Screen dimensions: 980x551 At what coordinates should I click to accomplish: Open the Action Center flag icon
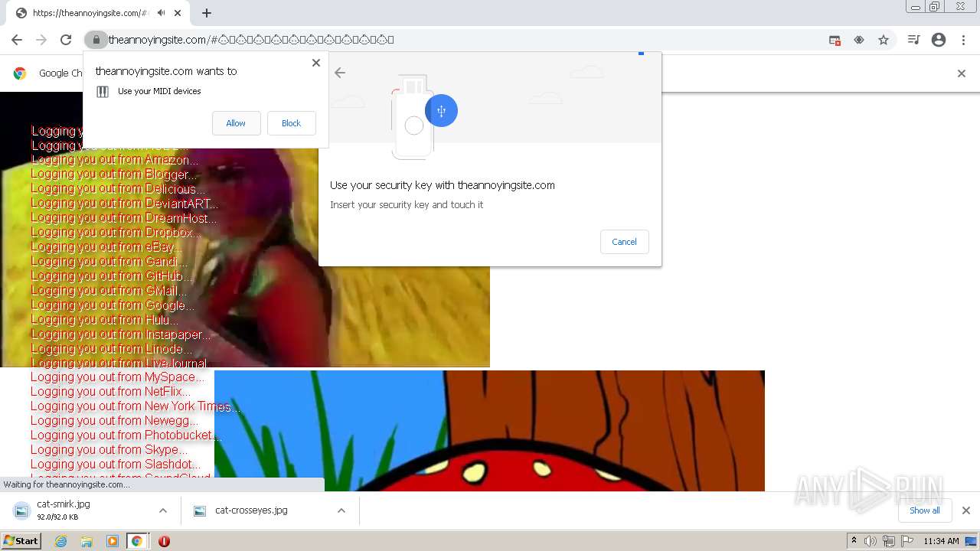click(907, 541)
